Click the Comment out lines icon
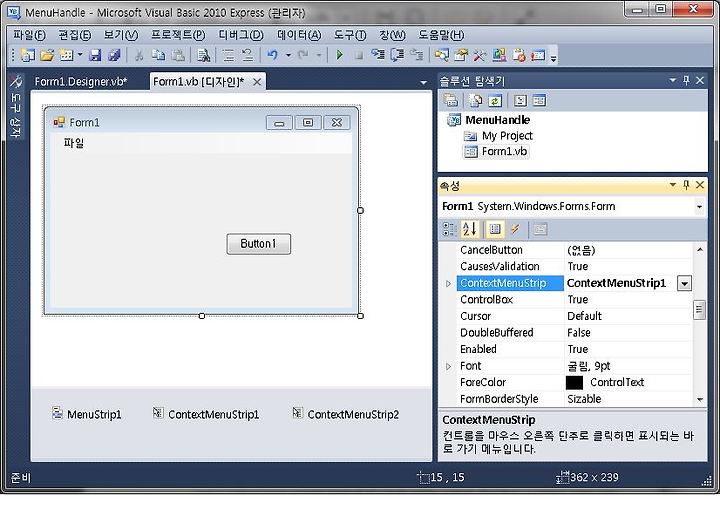This screenshot has height=523, width=720. pyautogui.click(x=228, y=56)
